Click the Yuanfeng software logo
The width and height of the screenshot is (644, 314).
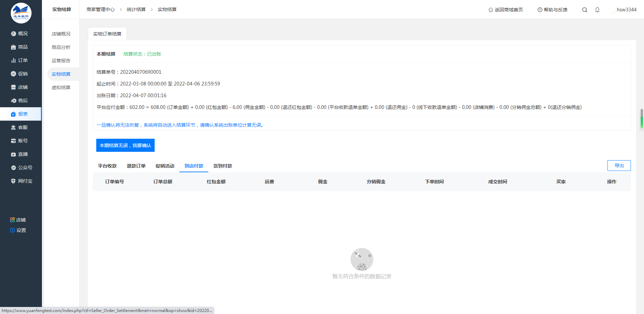coord(21,13)
